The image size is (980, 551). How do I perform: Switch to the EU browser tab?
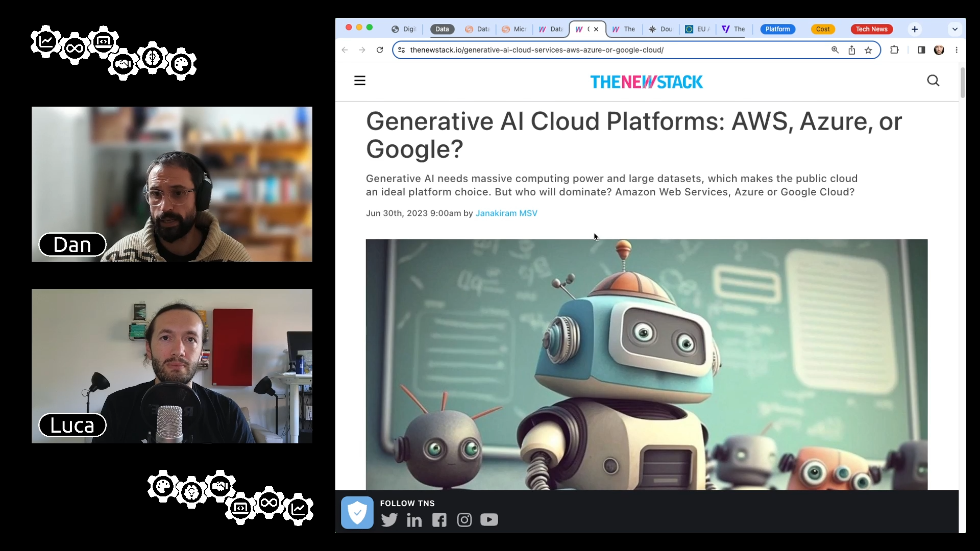click(698, 29)
